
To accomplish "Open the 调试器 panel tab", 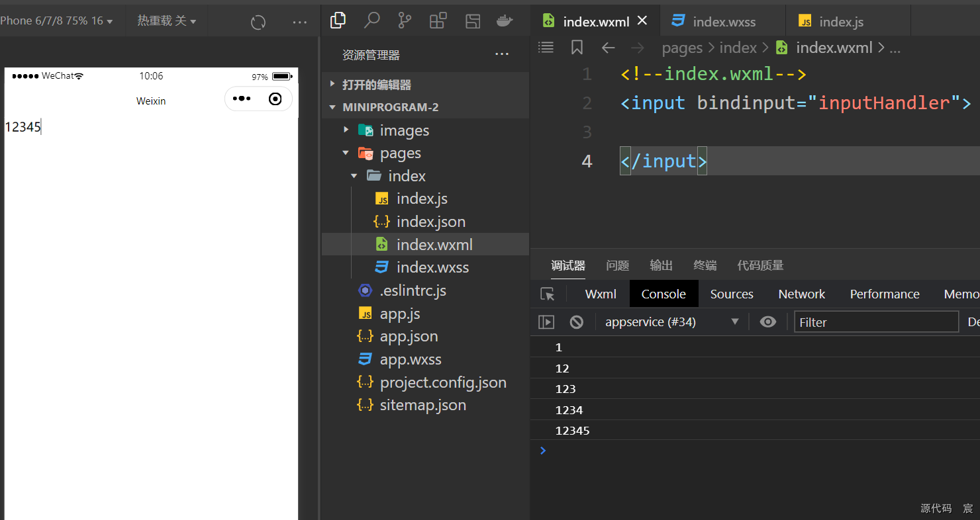I will pos(568,265).
